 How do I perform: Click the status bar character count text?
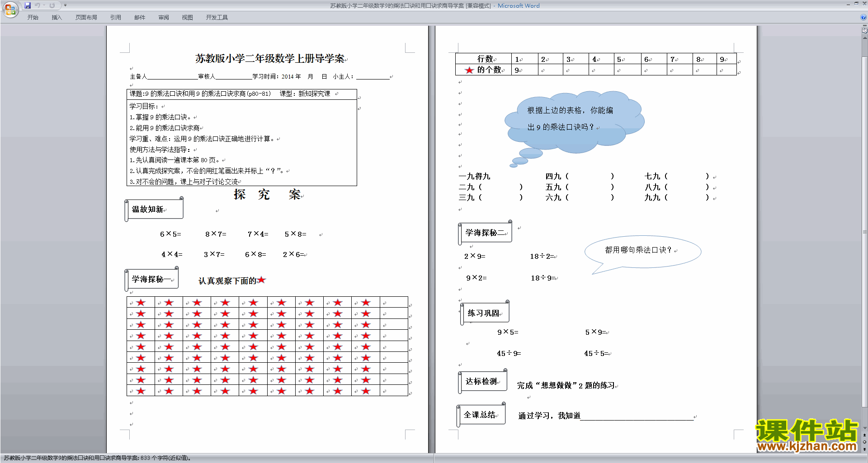pos(97,458)
